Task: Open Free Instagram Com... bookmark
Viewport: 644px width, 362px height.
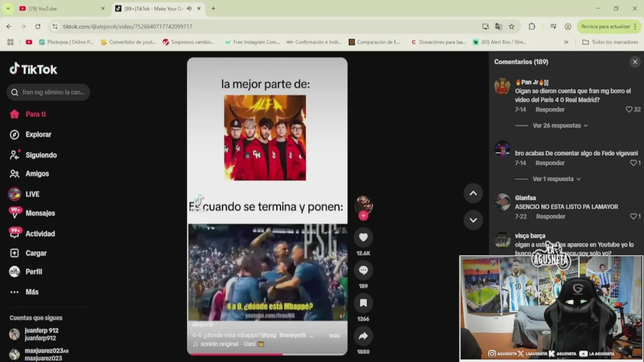Action: [252, 42]
